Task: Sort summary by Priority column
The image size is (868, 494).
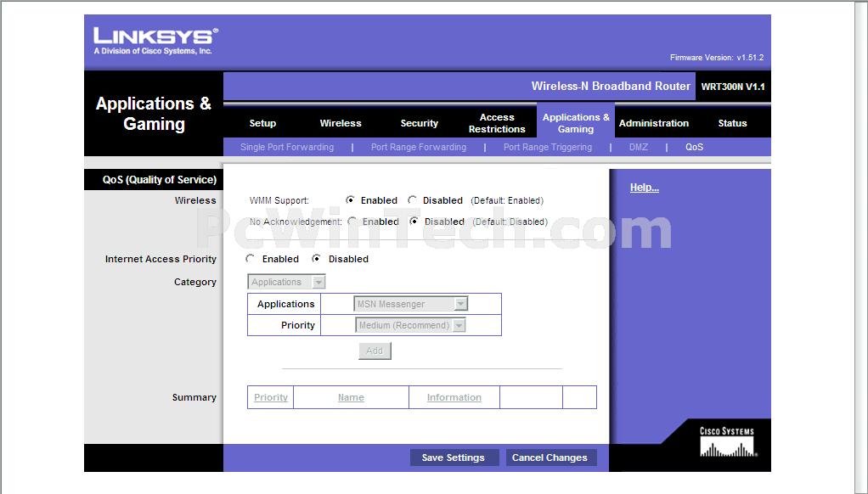Action: coord(271,397)
